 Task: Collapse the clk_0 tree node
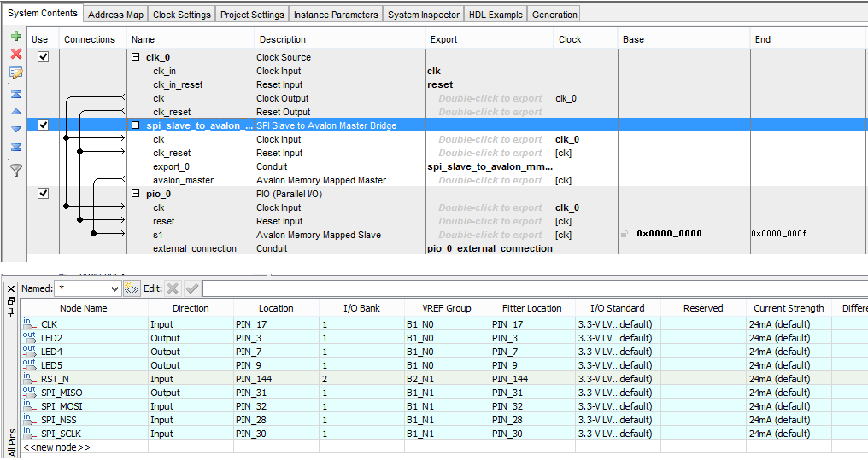coord(136,57)
